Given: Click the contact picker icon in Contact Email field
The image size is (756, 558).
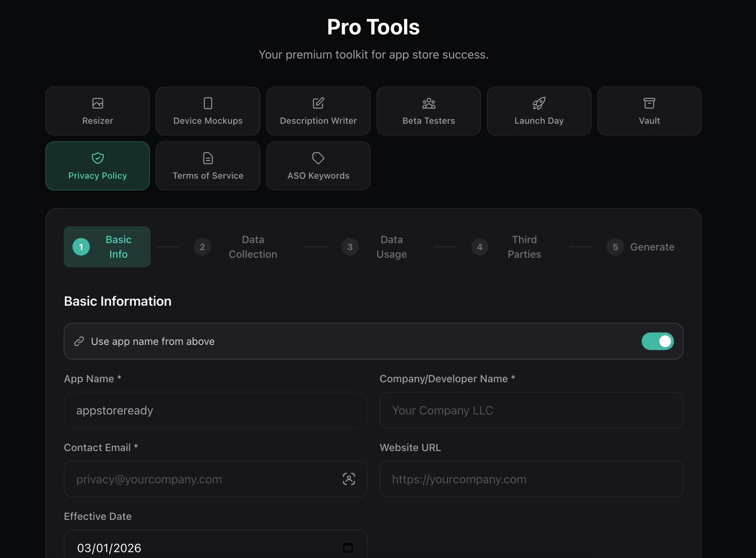Looking at the screenshot, I should 349,479.
